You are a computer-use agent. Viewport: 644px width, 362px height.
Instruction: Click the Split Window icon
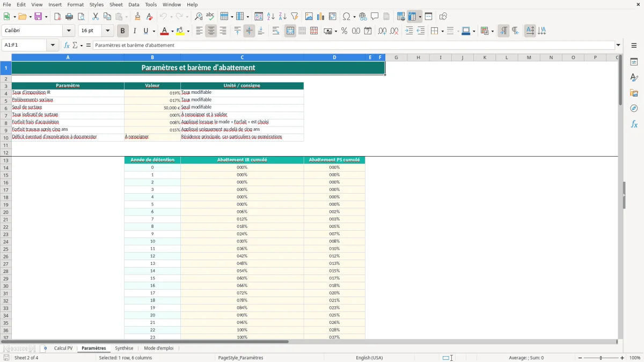coord(429,17)
